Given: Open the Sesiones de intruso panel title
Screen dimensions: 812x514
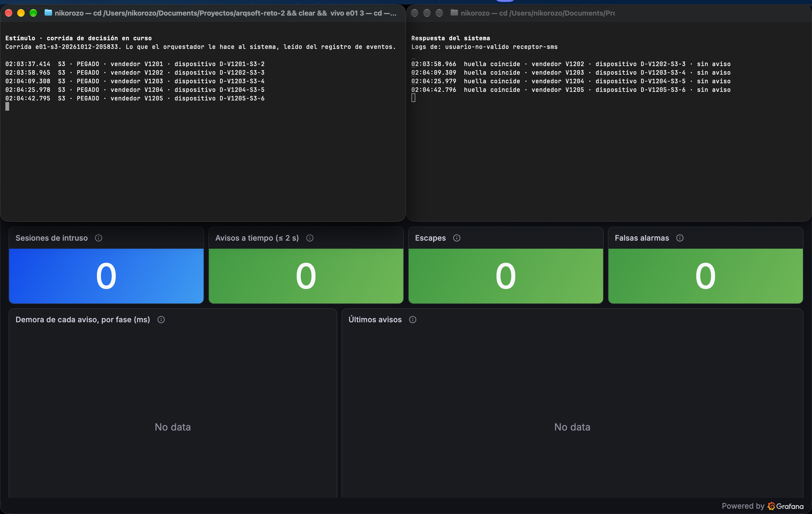Looking at the screenshot, I should click(52, 238).
